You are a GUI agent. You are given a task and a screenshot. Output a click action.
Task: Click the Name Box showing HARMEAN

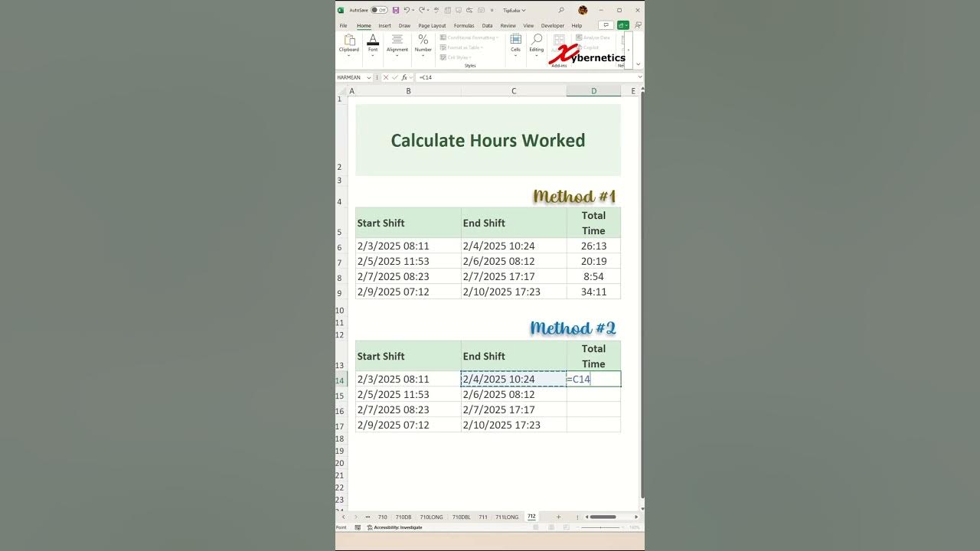point(351,77)
